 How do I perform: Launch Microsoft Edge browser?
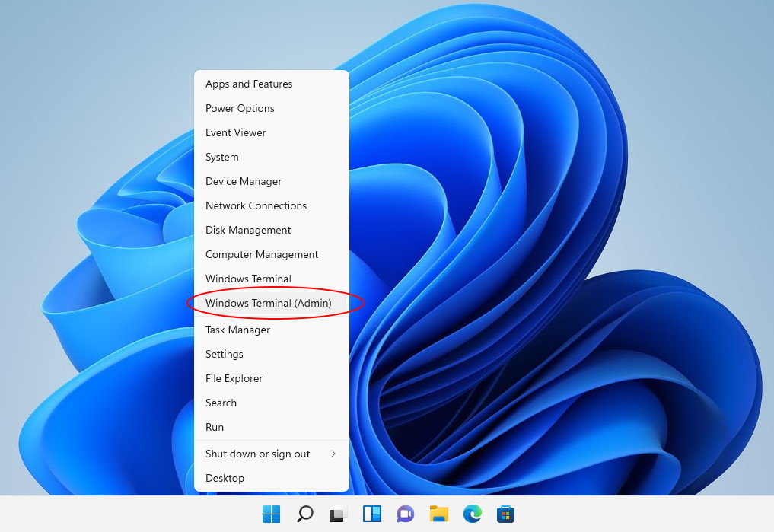[473, 514]
